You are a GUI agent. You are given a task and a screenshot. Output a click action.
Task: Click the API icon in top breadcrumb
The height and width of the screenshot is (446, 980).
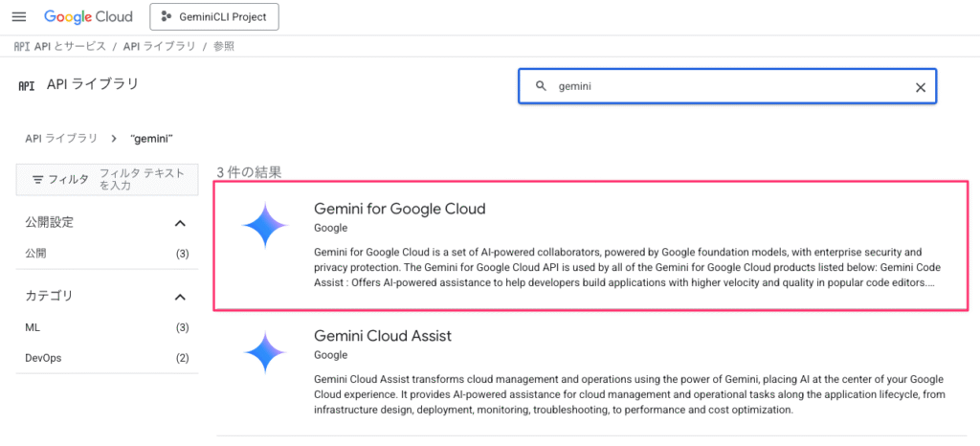click(23, 46)
